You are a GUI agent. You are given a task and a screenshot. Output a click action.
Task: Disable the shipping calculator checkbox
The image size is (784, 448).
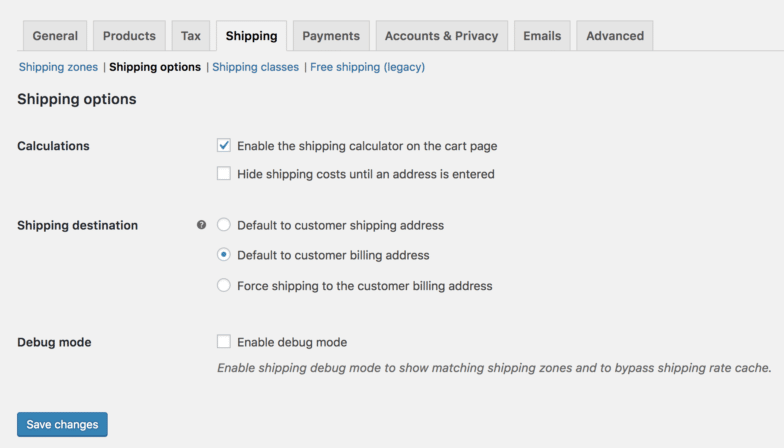click(x=224, y=145)
